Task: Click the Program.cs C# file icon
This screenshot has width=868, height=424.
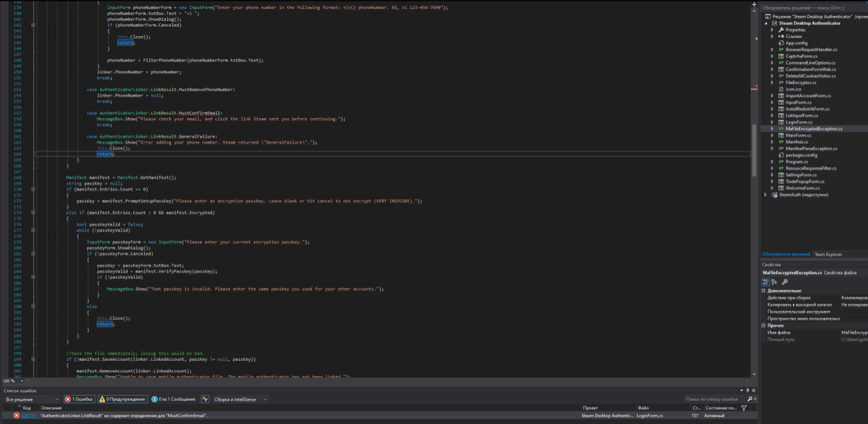Action: pos(781,162)
